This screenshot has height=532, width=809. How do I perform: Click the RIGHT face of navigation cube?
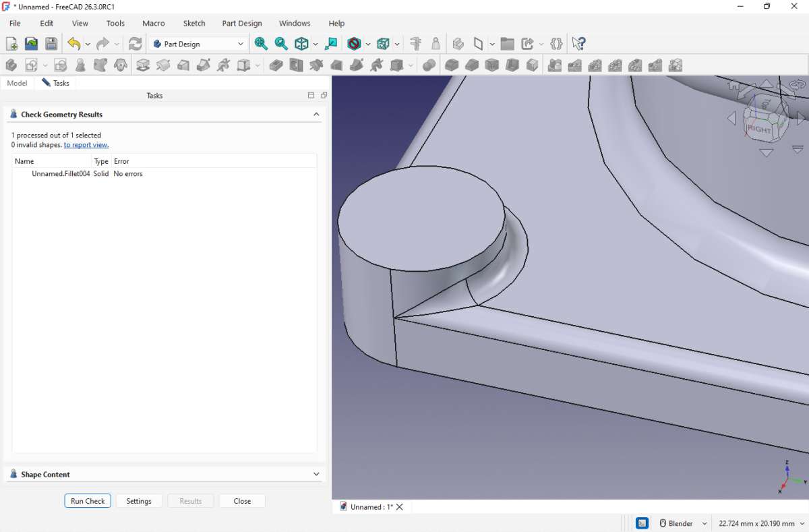[x=759, y=128]
